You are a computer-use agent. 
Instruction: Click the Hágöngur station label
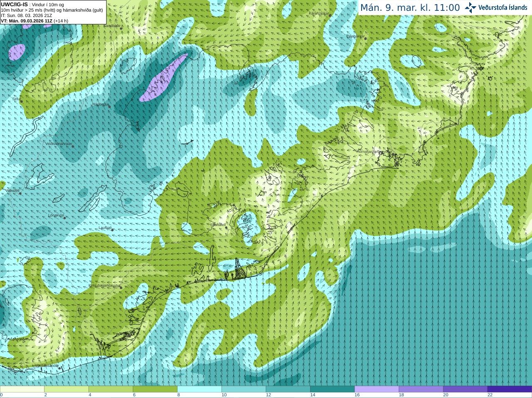pyautogui.click(x=100, y=104)
